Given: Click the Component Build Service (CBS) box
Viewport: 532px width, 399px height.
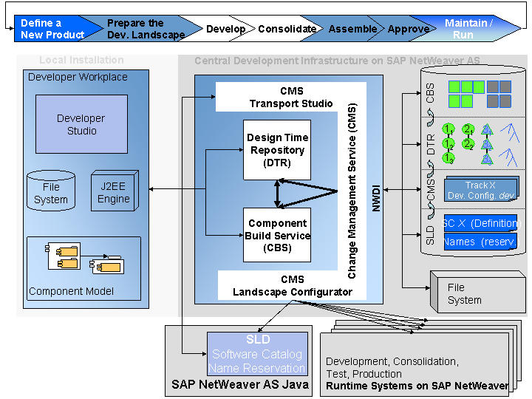Looking at the screenshot, I should (x=277, y=235).
